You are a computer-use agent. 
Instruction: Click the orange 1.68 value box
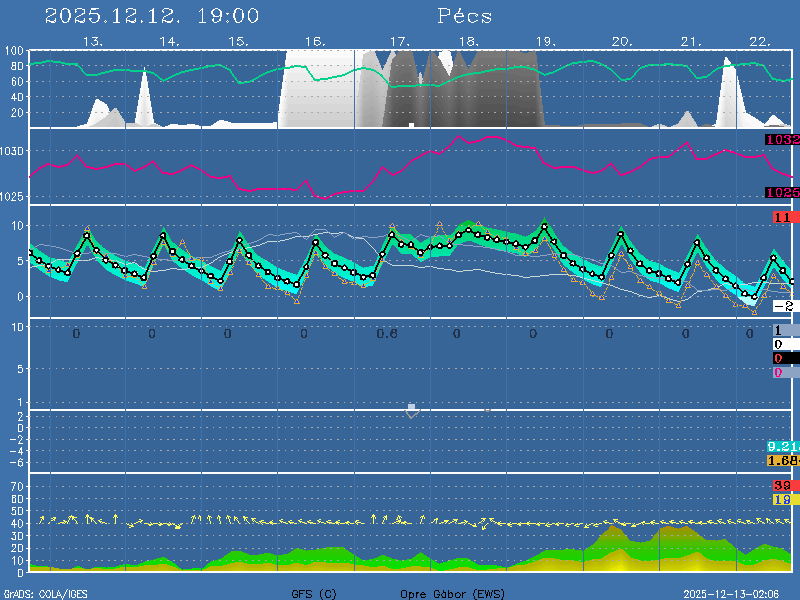click(x=782, y=460)
